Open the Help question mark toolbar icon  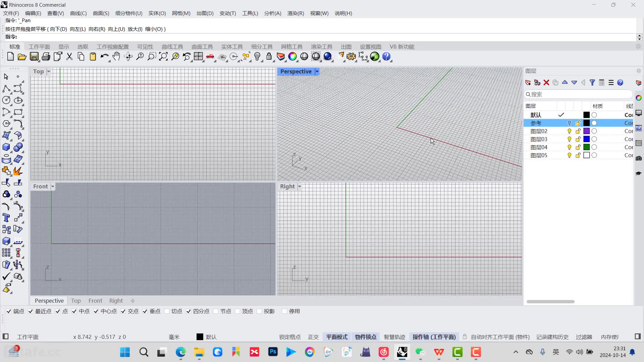pos(386,57)
